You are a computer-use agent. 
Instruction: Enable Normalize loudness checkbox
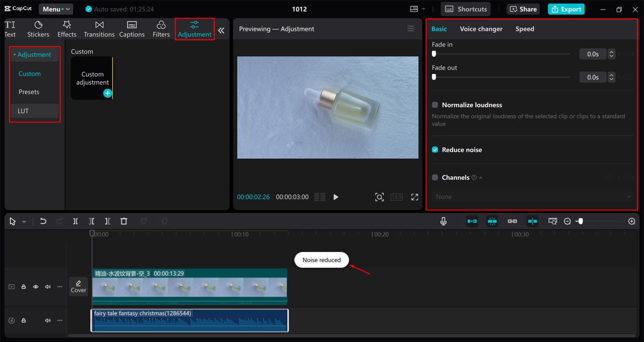(435, 105)
